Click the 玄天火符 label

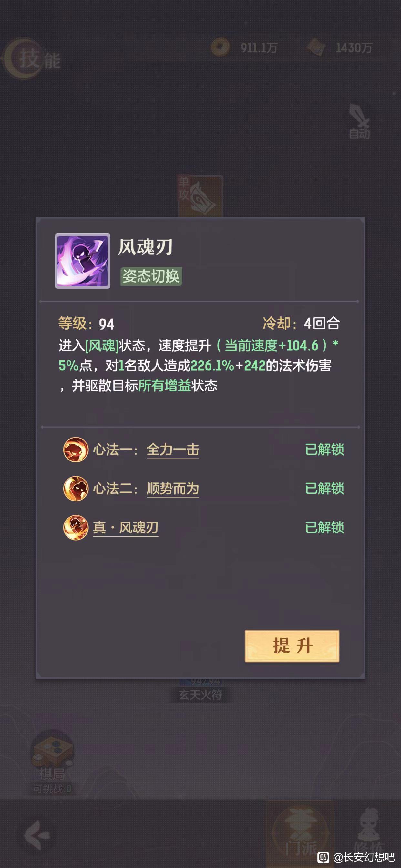(x=200, y=695)
